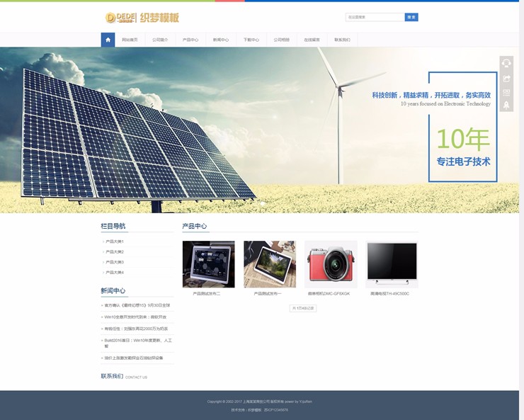Open the Build2016 Win10 news item
This screenshot has height=420, width=524.
click(138, 343)
